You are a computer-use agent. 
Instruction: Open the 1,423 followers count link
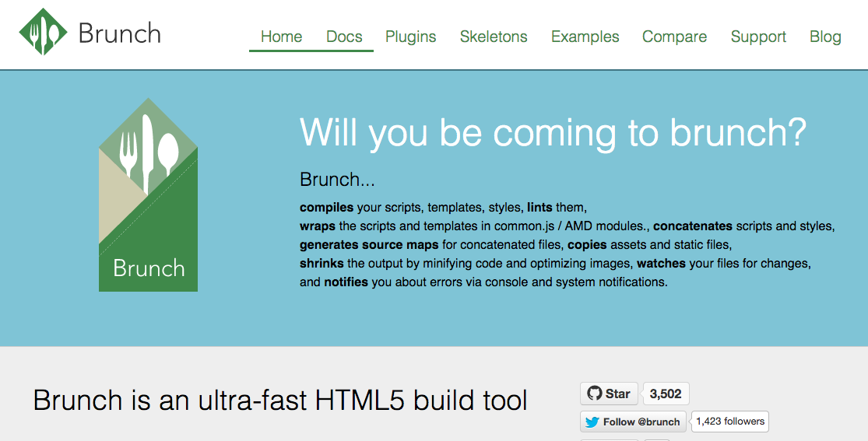[730, 421]
